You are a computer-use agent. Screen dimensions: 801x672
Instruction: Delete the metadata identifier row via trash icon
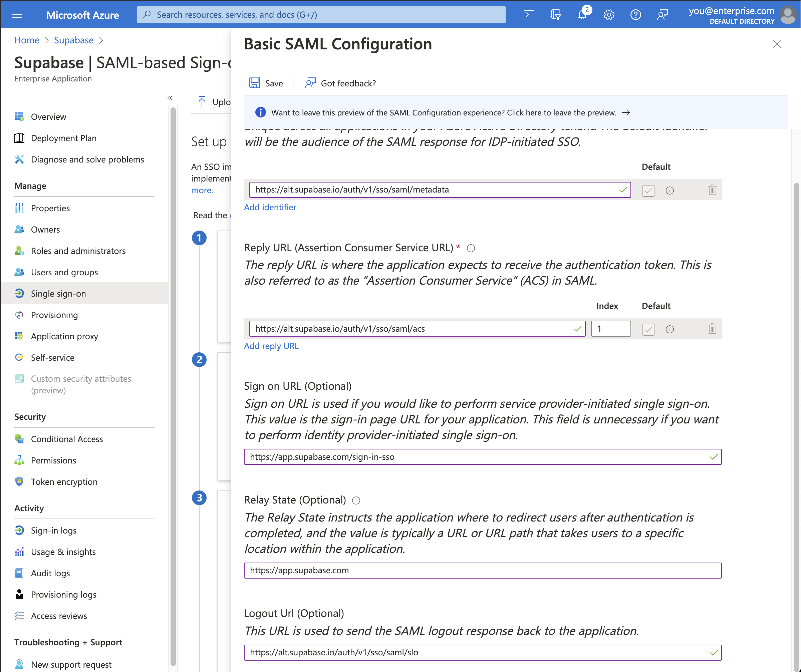tap(713, 190)
